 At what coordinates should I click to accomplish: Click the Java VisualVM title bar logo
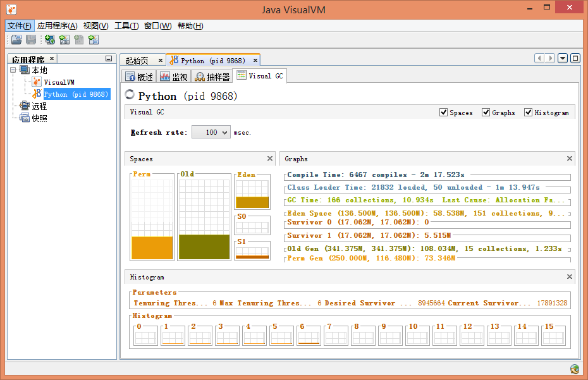point(11,9)
